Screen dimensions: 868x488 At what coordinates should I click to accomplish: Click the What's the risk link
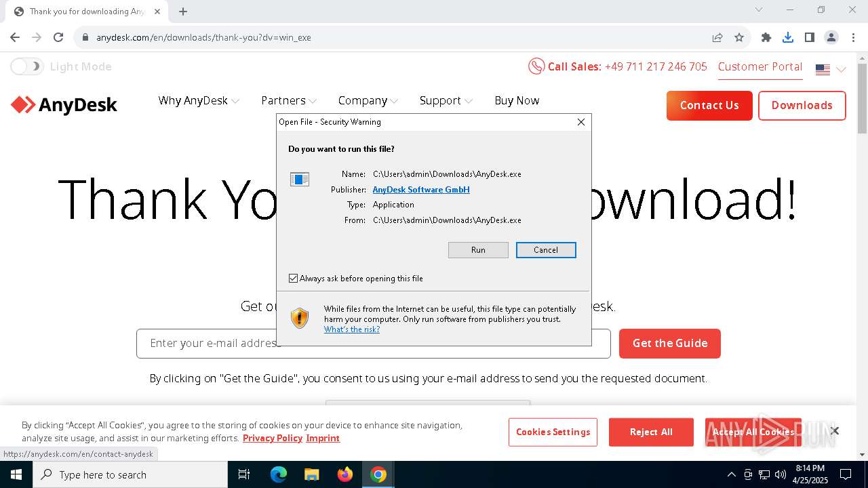351,329
